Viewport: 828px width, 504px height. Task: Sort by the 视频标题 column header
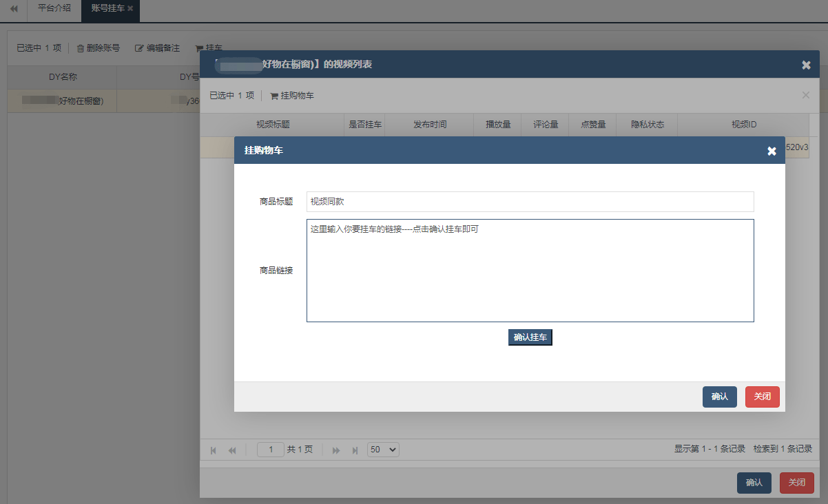tap(273, 125)
